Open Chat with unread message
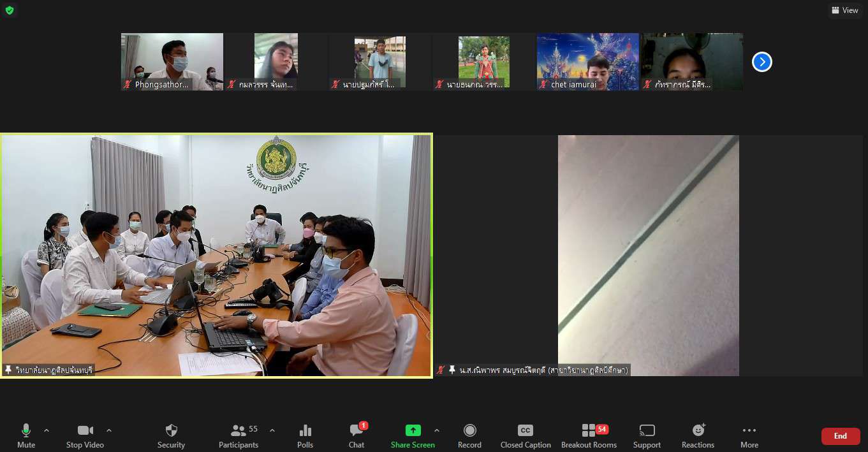The image size is (868, 452). (x=357, y=435)
